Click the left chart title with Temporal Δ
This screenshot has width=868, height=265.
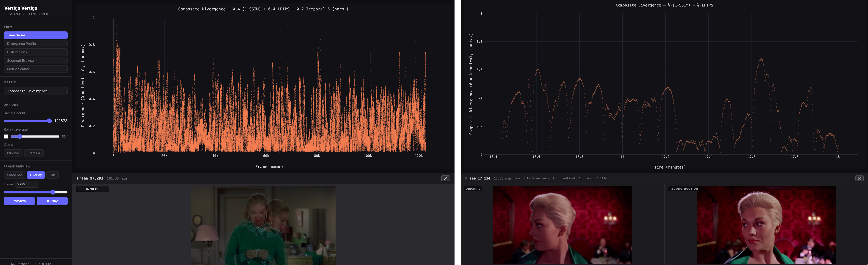tap(263, 9)
